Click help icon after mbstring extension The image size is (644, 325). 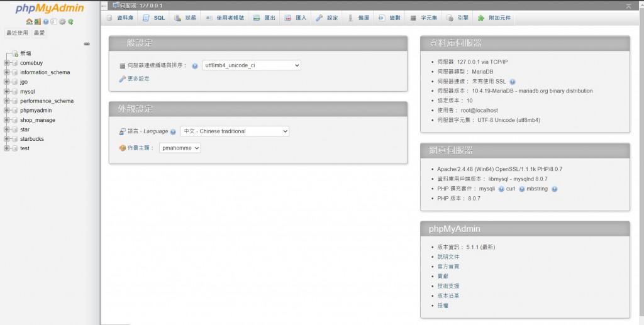click(555, 189)
